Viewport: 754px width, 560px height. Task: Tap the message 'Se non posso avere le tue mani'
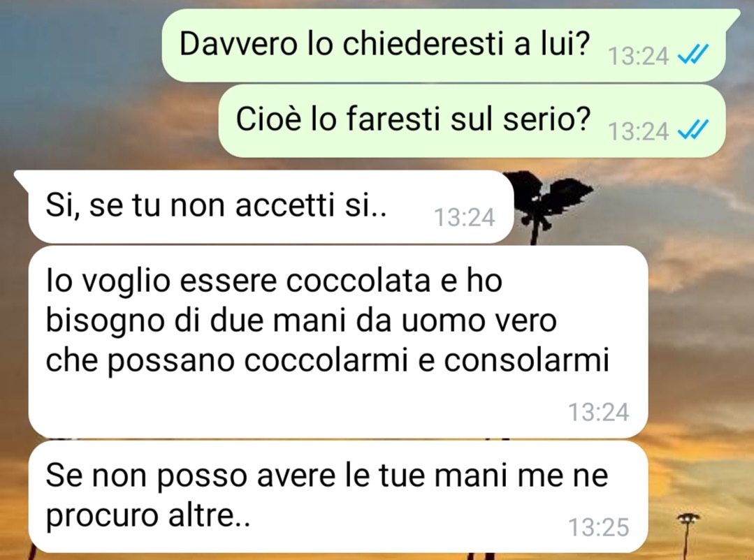[338, 496]
